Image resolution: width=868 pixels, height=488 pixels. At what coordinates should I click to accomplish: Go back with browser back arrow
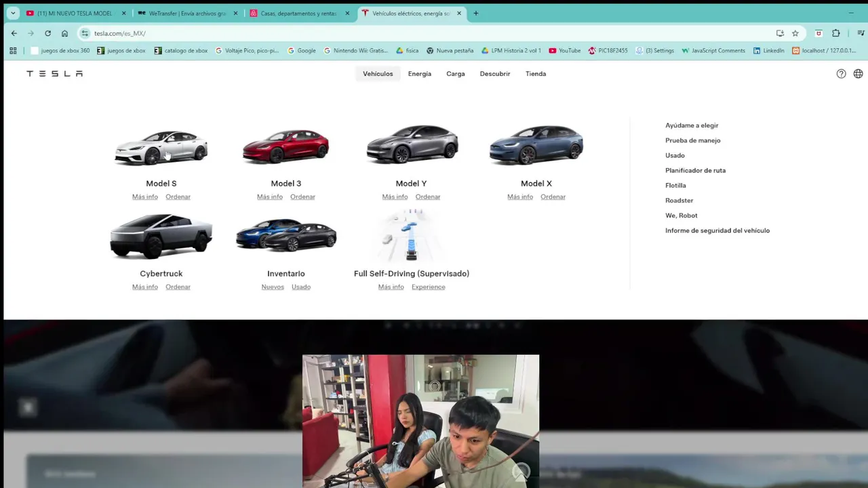coord(14,33)
